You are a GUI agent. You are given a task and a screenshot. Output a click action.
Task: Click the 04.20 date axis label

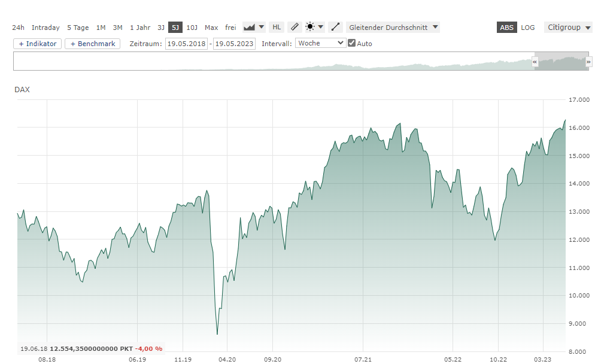(x=227, y=359)
